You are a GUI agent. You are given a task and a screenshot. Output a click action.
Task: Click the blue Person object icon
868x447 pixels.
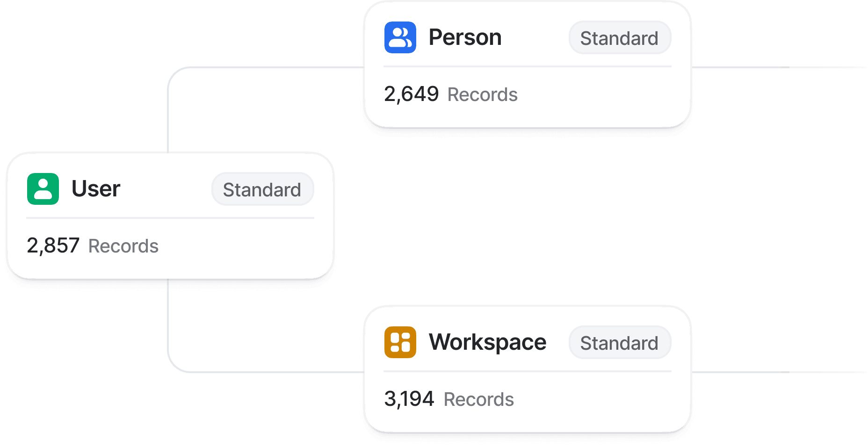pos(400,37)
